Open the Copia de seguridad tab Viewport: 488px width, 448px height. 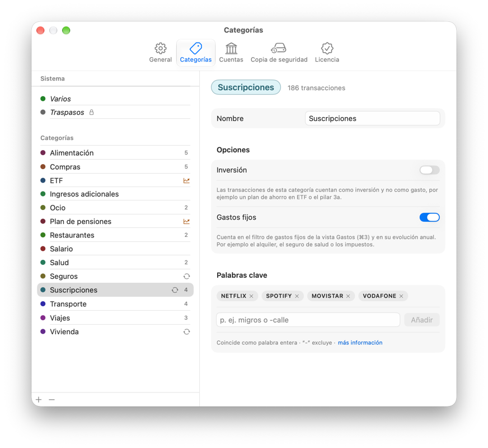tap(279, 53)
